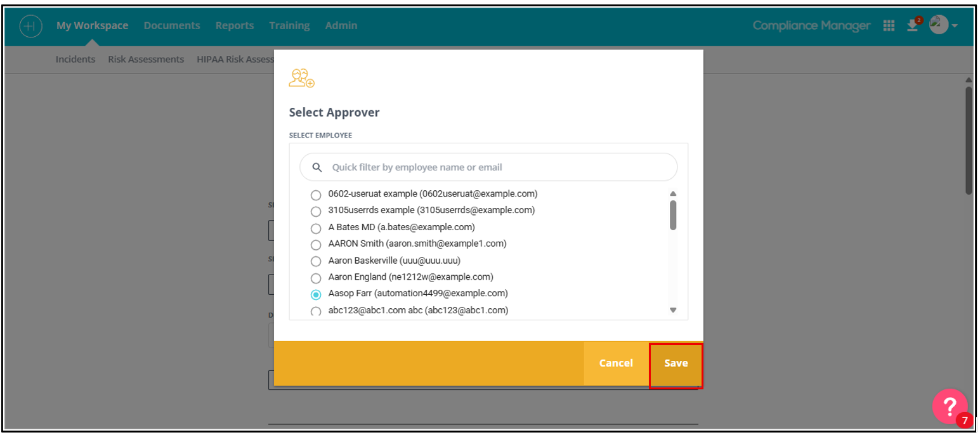Viewport: 980px width, 435px height.
Task: Click employee list scroll down arrow
Action: [x=673, y=310]
